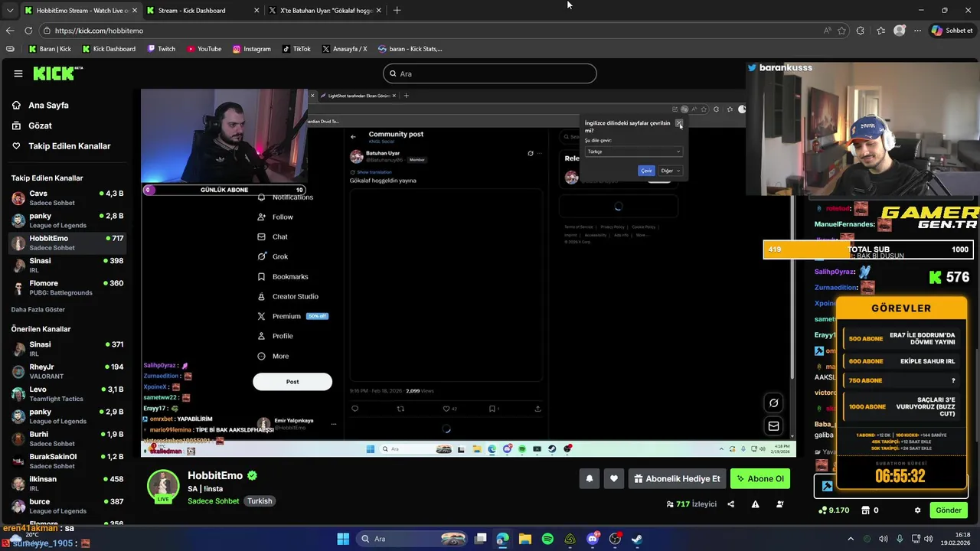This screenshot has width=980, height=551.
Task: Open the Kick hamburger sidebar menu
Action: 18,73
